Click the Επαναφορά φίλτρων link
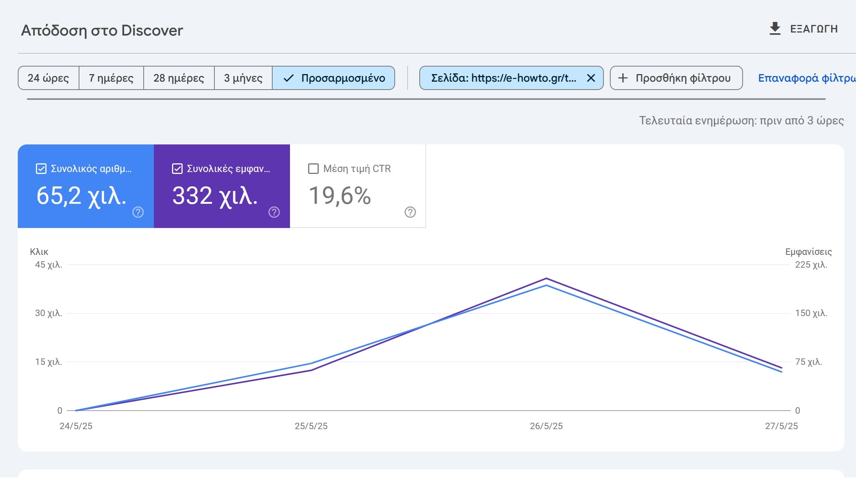Viewport: 856px width, 504px height. 806,78
